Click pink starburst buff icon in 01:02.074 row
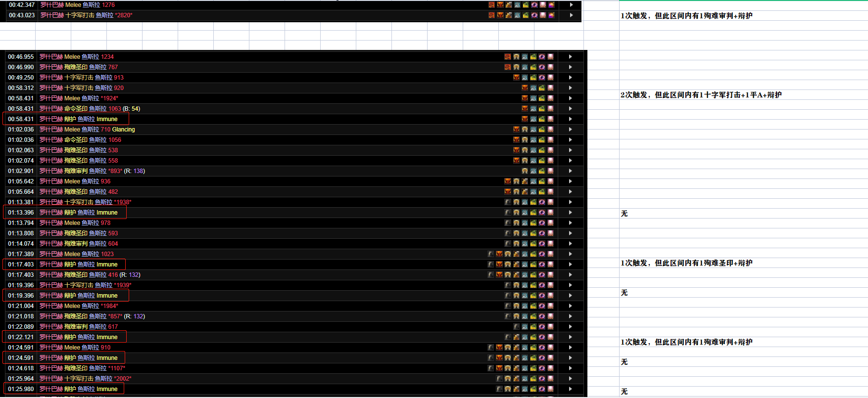Image resolution: width=868 pixels, height=398 pixels. [x=550, y=161]
